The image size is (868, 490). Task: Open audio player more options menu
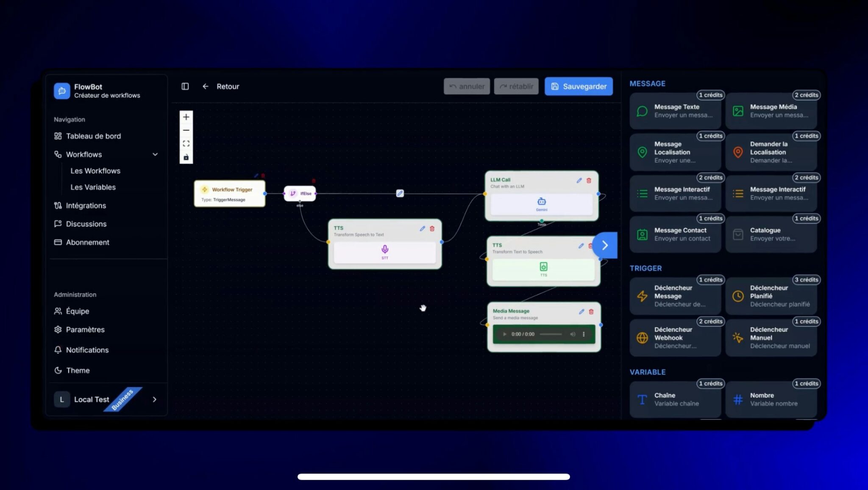(584, 334)
